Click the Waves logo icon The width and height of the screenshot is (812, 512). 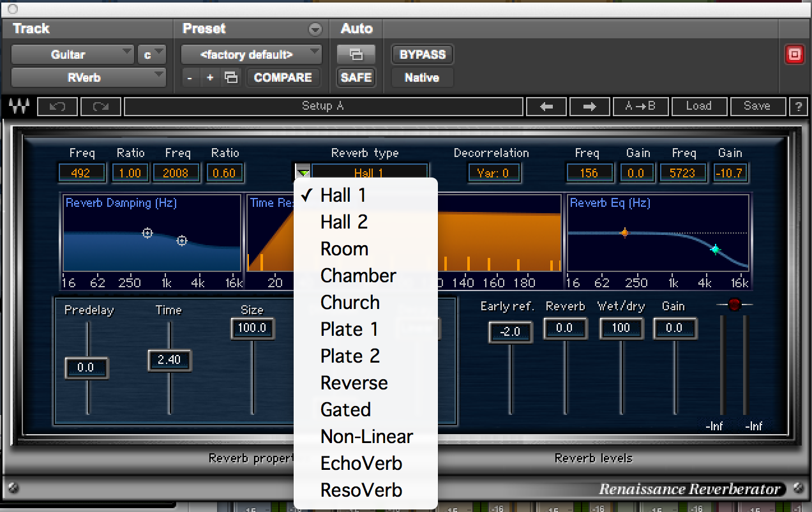(x=19, y=107)
